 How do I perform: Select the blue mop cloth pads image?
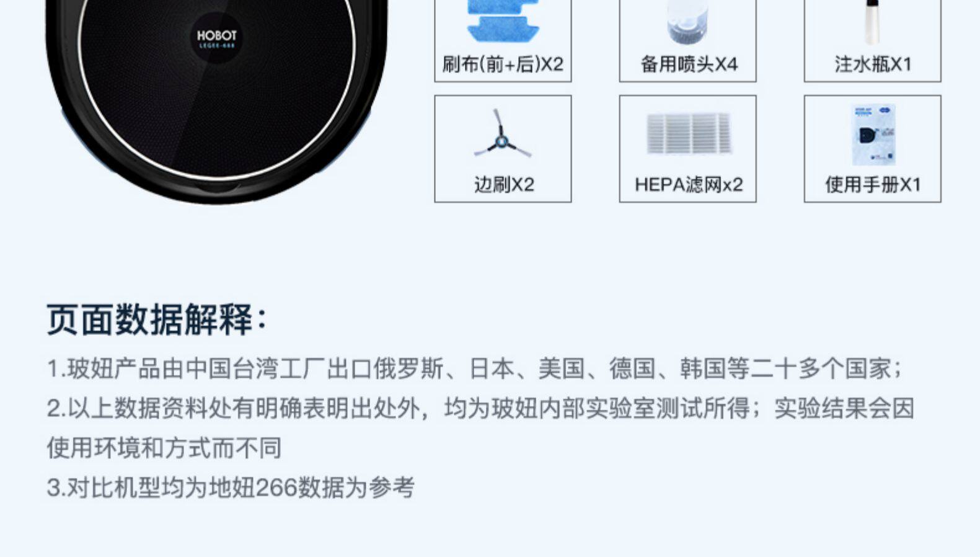(x=503, y=21)
